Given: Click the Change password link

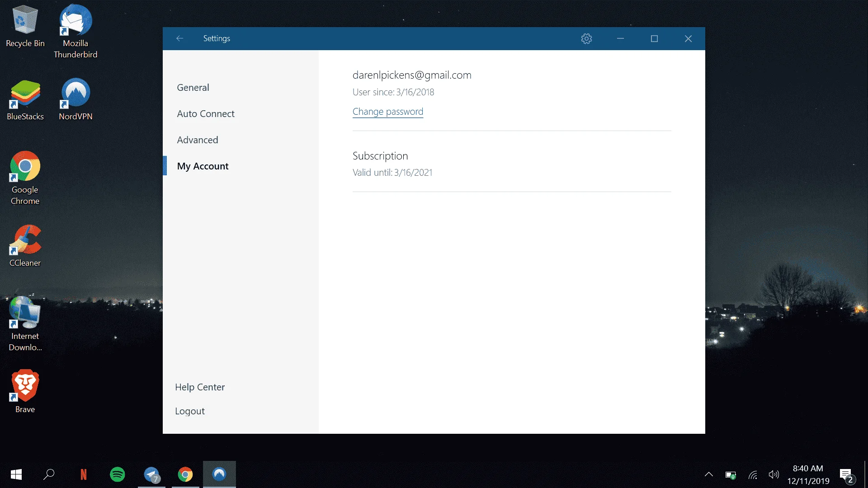Looking at the screenshot, I should coord(388,112).
